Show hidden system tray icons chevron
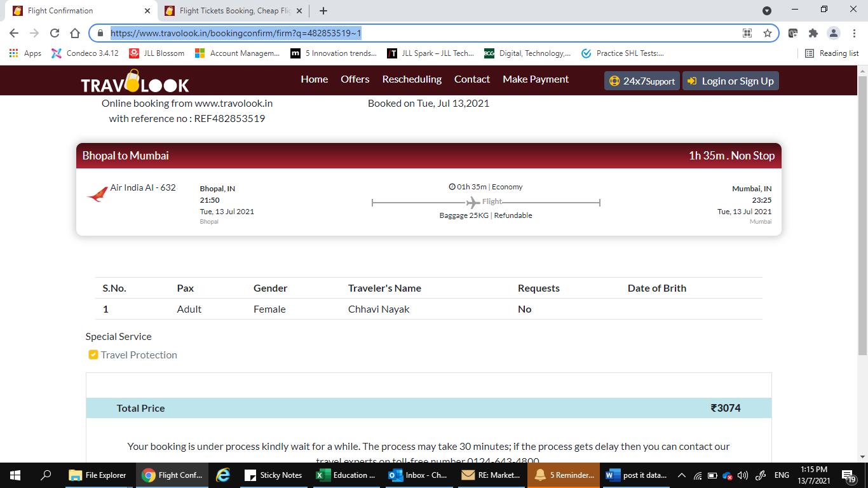 (681, 475)
